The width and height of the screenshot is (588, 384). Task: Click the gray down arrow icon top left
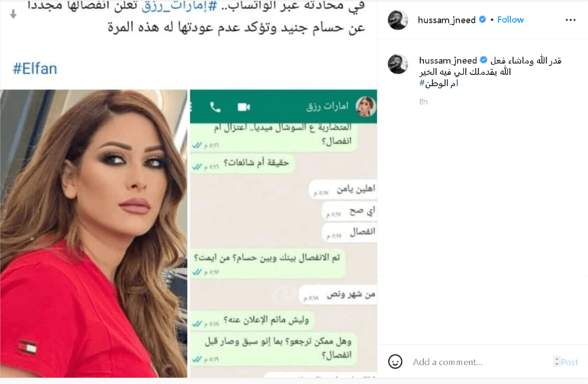tap(13, 14)
